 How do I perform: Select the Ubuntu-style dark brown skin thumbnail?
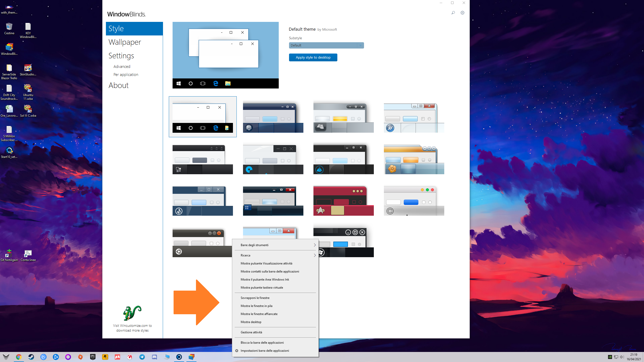pos(202,243)
